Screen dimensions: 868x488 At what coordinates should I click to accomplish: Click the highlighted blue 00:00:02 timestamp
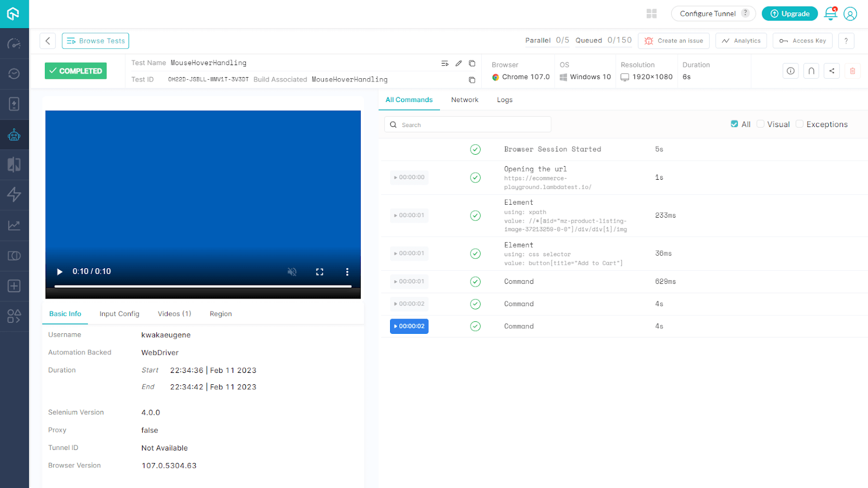pos(409,326)
